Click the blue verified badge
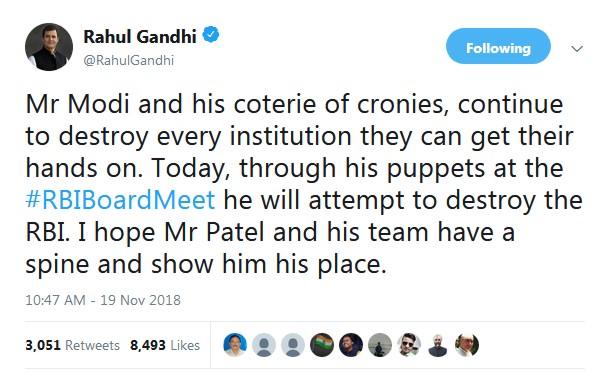Viewport: 613px width, 378px height. click(211, 35)
